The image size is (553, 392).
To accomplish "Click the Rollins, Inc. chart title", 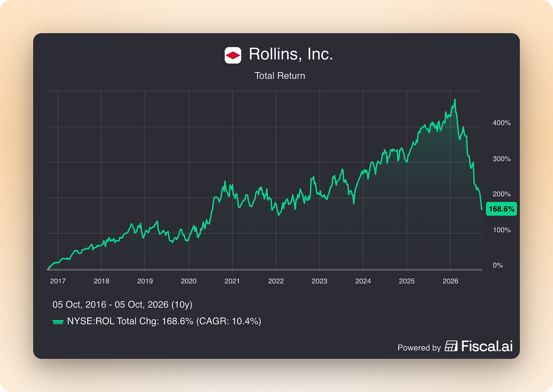I will [291, 54].
